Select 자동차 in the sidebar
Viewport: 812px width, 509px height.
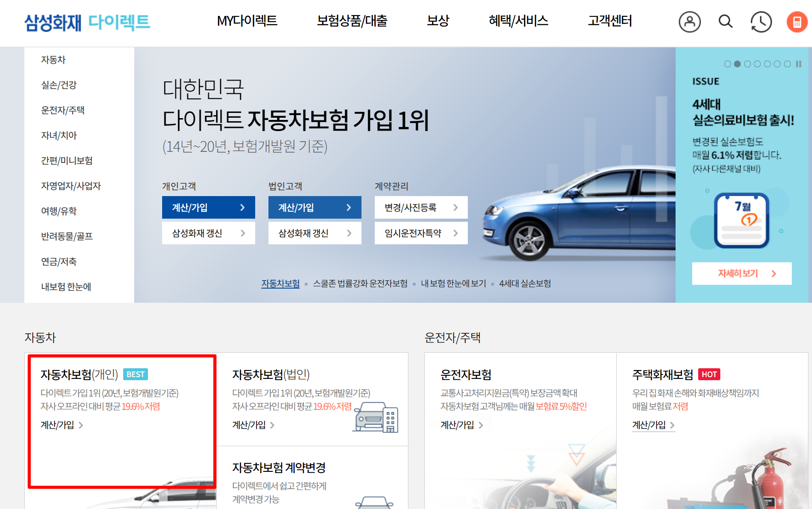tap(53, 60)
